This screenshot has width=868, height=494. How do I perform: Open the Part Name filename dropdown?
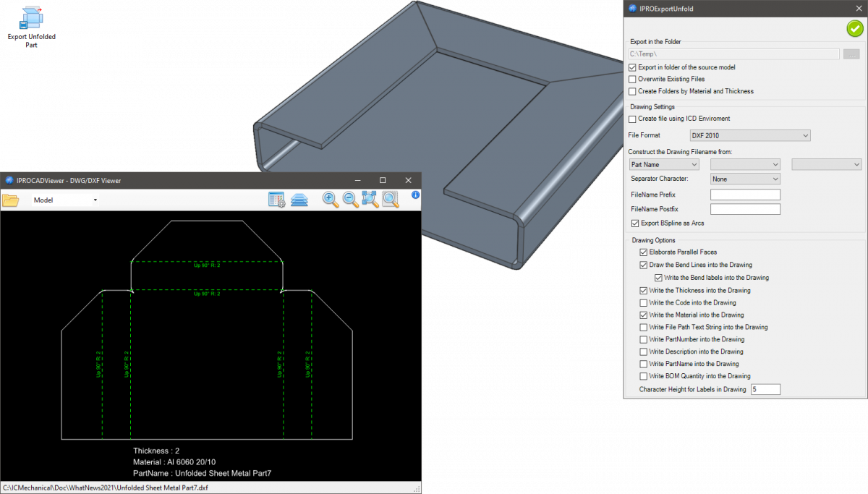tap(663, 164)
